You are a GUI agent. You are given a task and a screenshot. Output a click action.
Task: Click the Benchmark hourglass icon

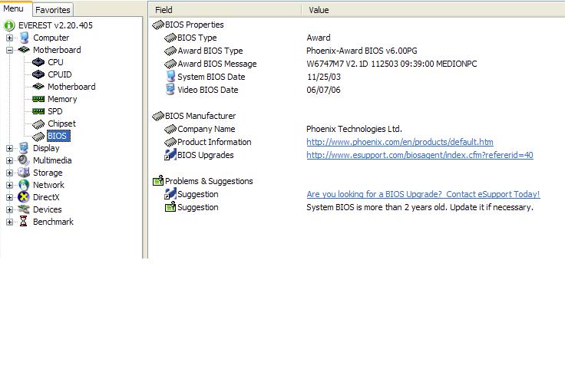click(x=24, y=222)
